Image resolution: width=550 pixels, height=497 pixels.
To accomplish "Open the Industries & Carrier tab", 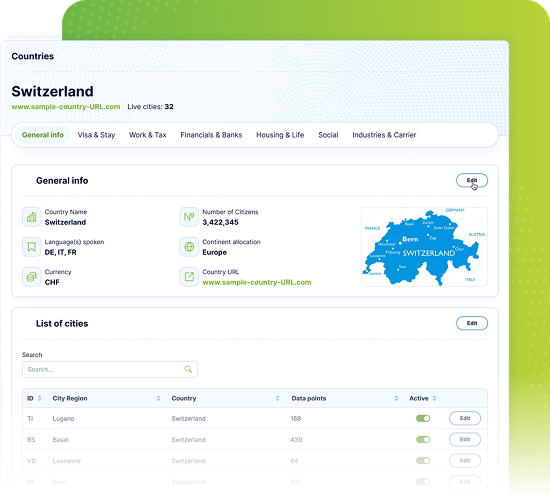I will pyautogui.click(x=384, y=135).
